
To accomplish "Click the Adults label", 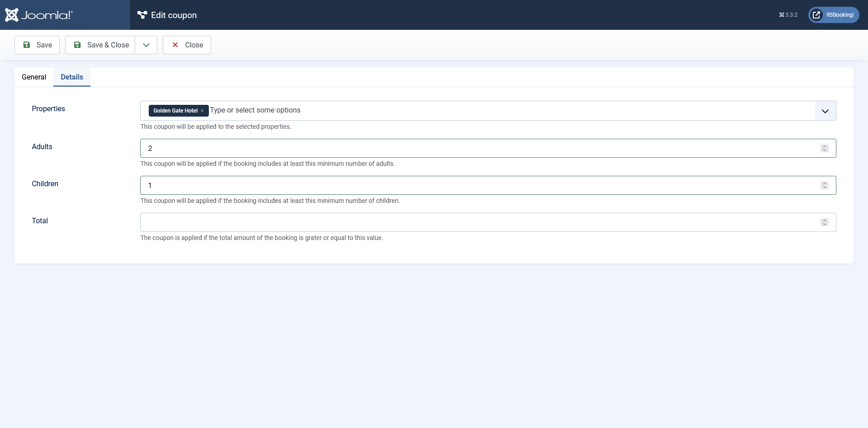I will 42,146.
